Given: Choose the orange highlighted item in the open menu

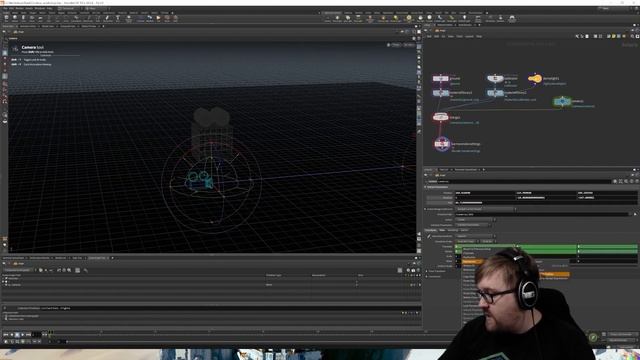Looking at the screenshot, I should click(x=473, y=261).
